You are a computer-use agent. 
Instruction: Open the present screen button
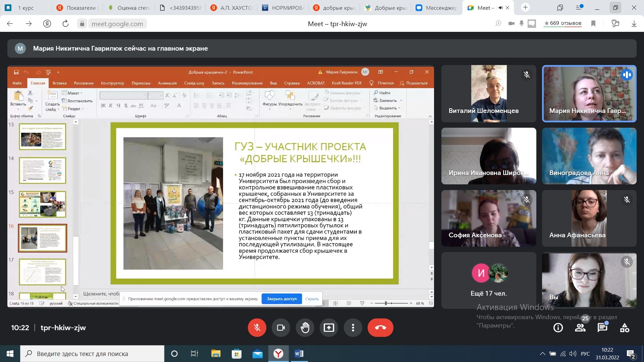point(329,327)
